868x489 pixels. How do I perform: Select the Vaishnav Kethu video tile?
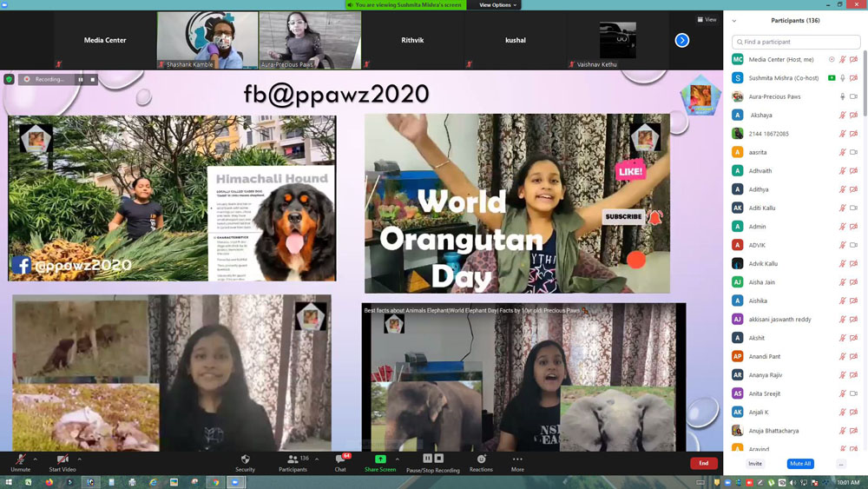coord(618,41)
